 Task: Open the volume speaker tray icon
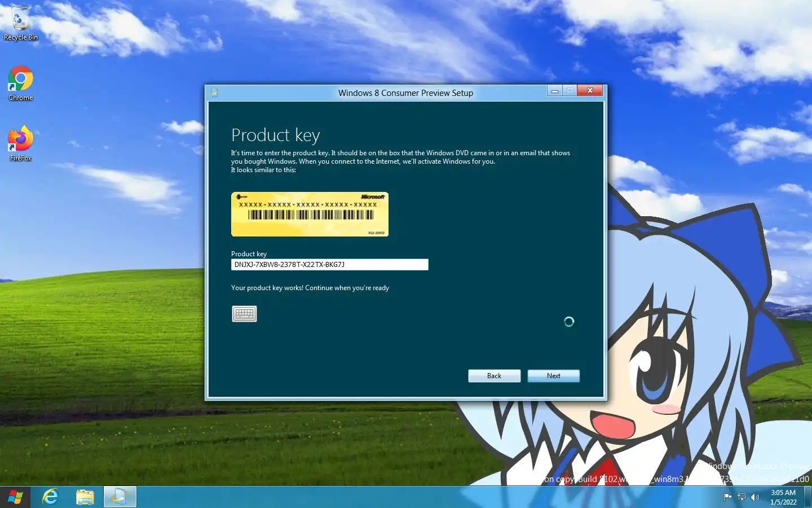point(755,497)
